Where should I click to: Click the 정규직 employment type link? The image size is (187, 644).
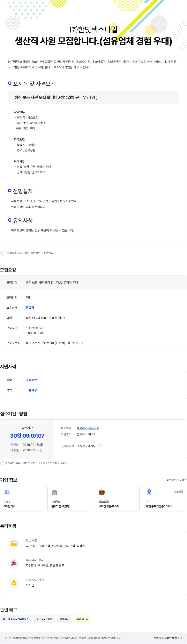[x=30, y=308]
